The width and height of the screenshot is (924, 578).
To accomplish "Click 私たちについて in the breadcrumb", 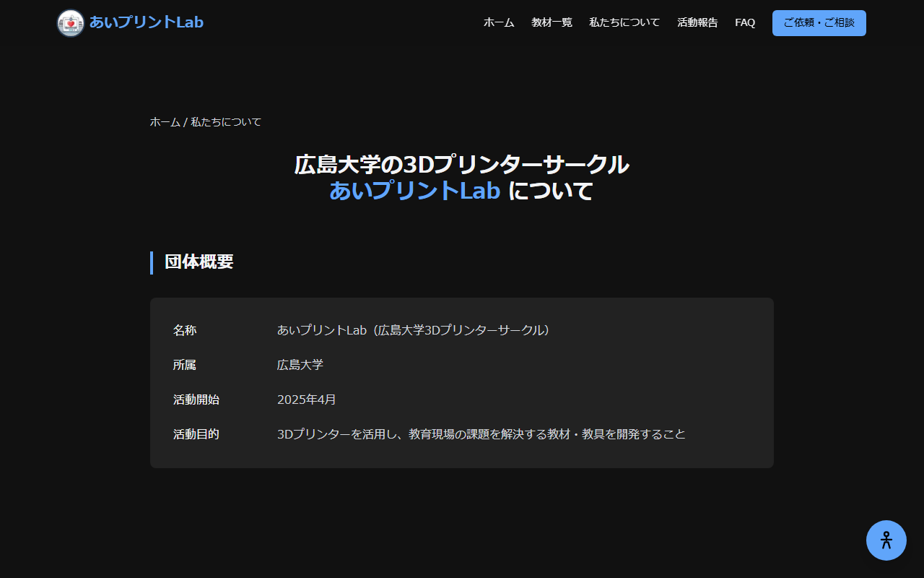I will pyautogui.click(x=227, y=122).
